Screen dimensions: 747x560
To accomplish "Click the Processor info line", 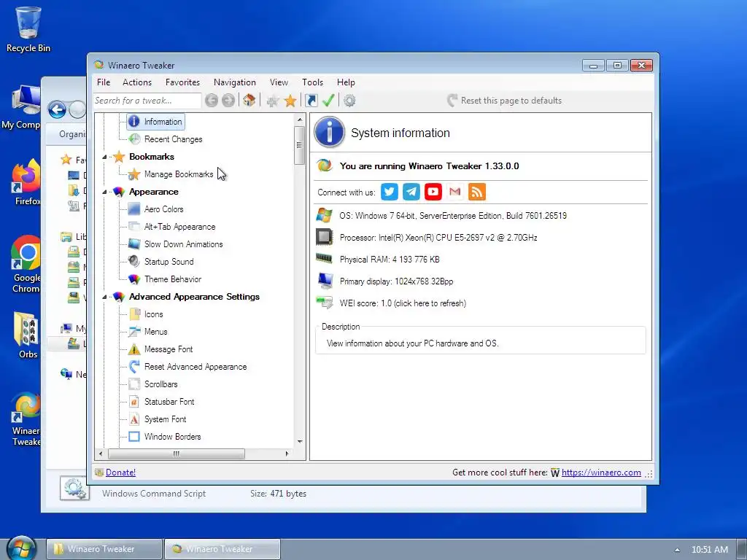I will click(438, 238).
